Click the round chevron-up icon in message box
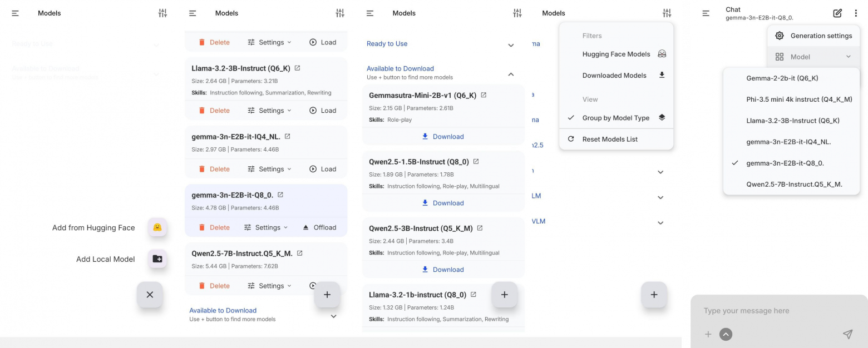868x348 pixels. click(726, 334)
